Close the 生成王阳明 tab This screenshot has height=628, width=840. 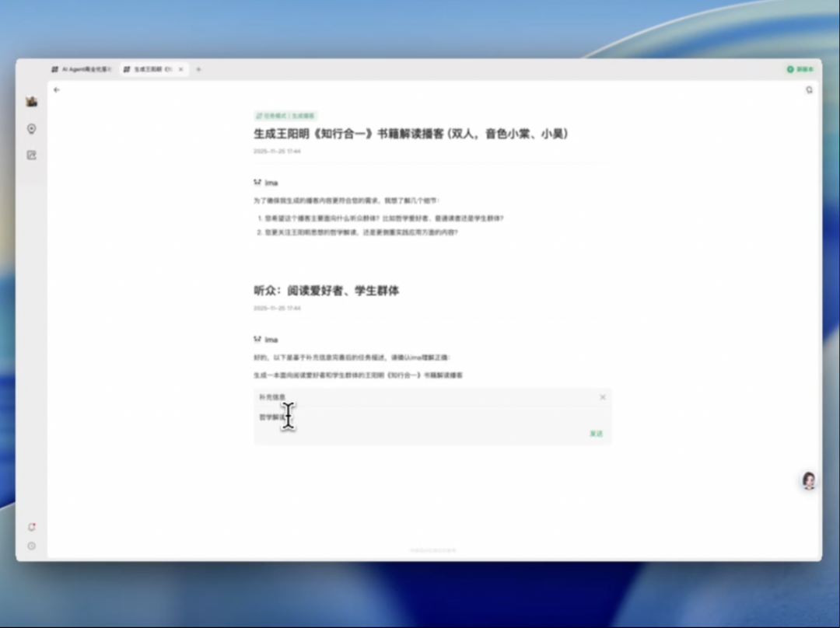point(180,69)
